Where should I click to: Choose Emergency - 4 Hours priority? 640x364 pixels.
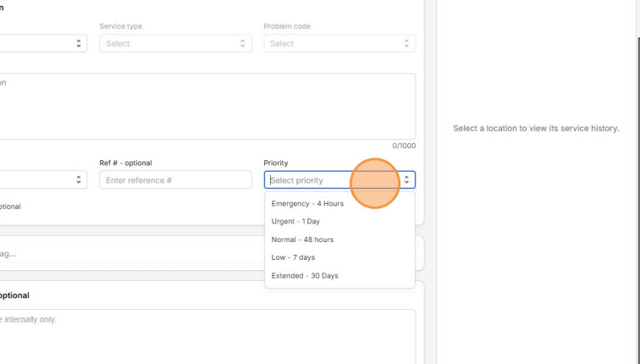[x=307, y=204]
